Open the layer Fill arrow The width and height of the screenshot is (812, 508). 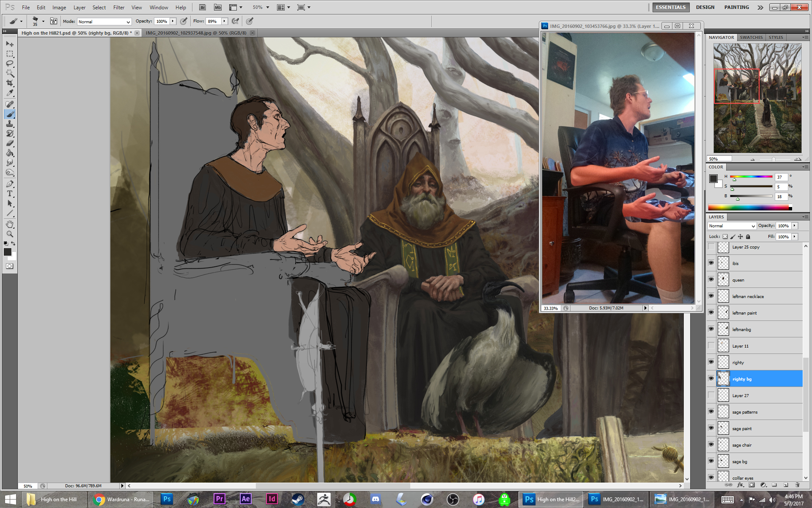(795, 237)
